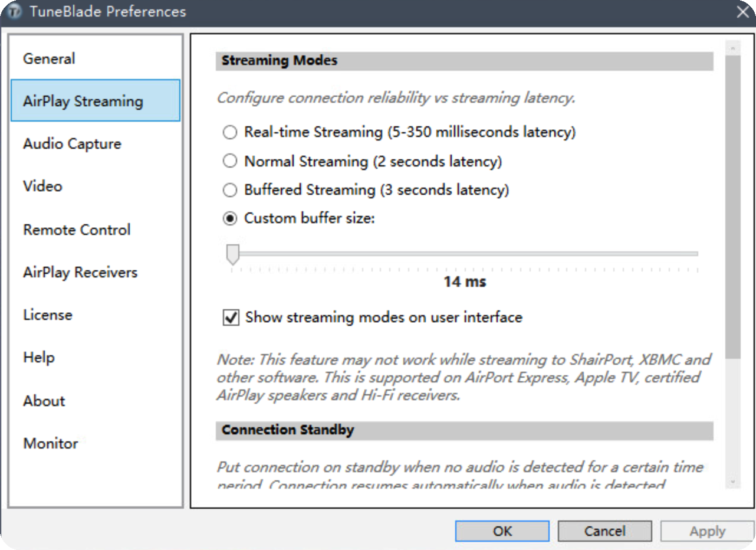Choose Normal Streaming (2 seconds latency)
This screenshot has height=550, width=756.
[x=230, y=161]
